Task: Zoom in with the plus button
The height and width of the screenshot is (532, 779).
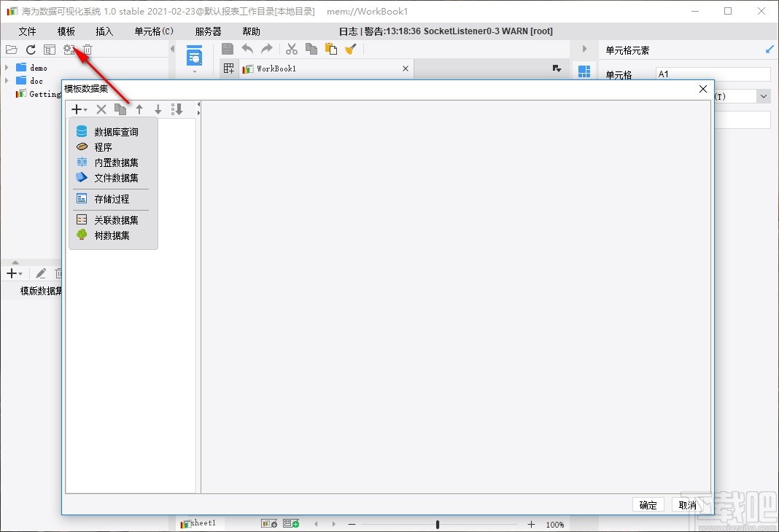Action: click(x=531, y=524)
